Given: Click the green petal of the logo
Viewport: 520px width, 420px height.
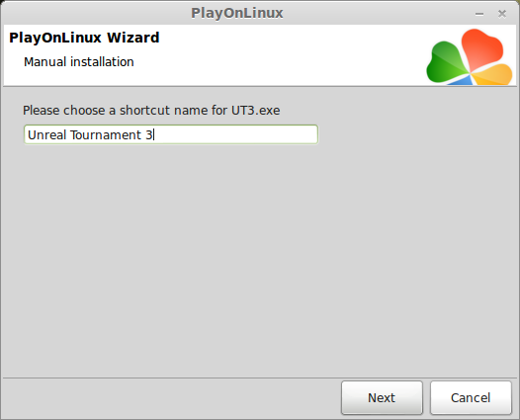Looking at the screenshot, I should coord(445,62).
